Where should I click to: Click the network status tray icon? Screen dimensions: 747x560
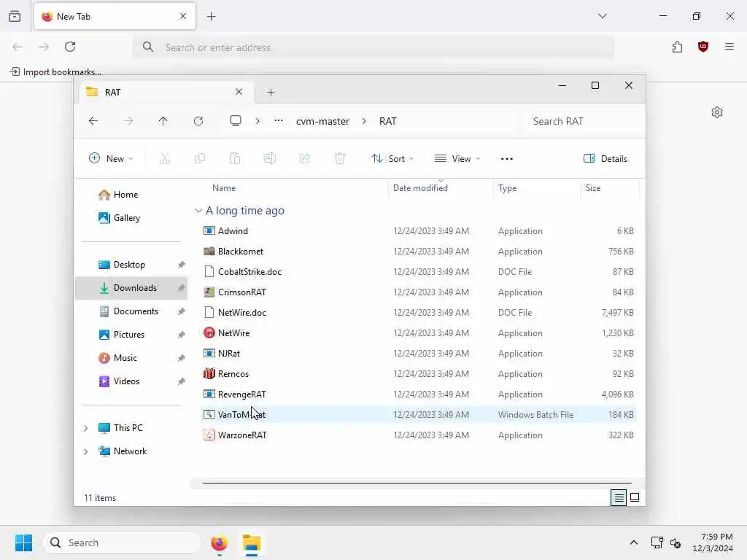pyautogui.click(x=657, y=542)
